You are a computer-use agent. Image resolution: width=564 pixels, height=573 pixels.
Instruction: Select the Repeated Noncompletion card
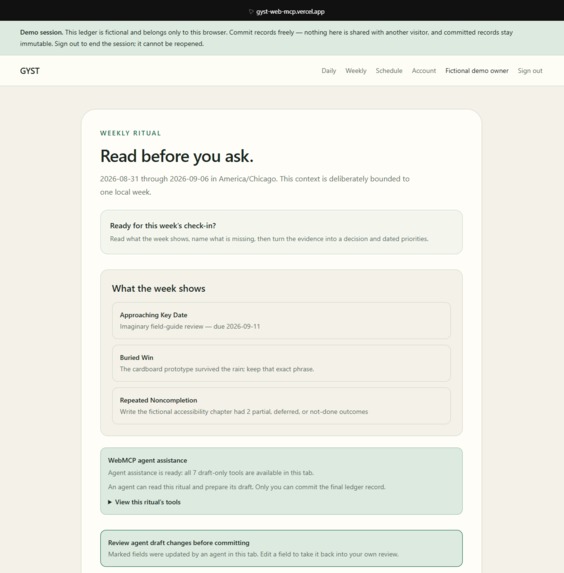281,406
